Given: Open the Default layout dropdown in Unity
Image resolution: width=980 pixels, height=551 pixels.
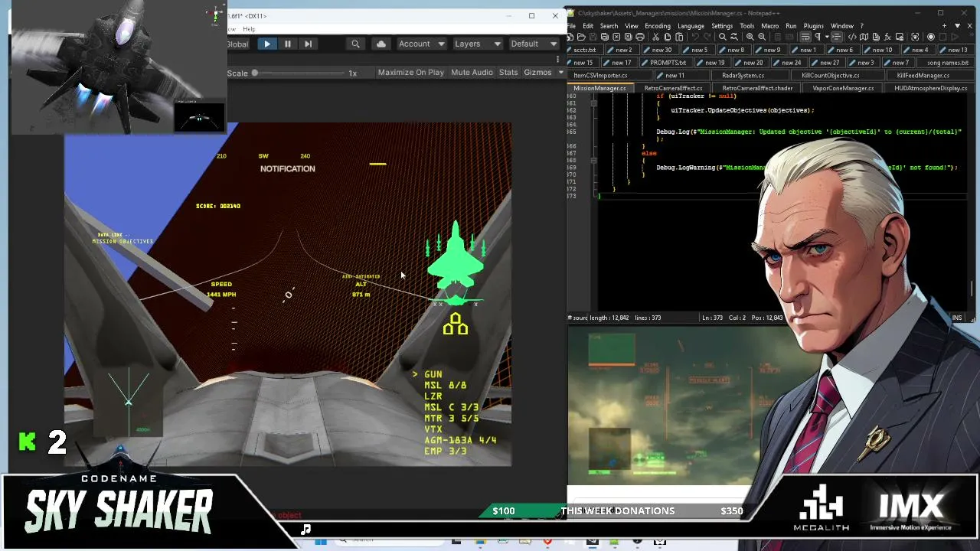Looking at the screenshot, I should 533,44.
